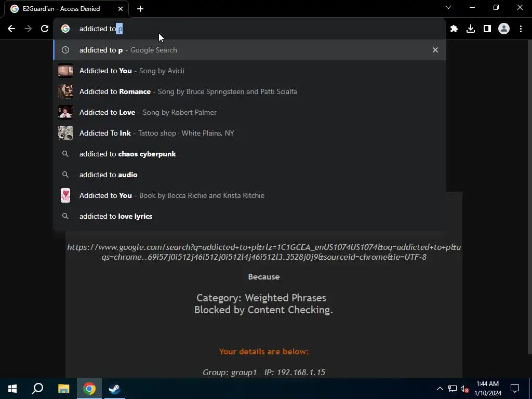Open Windows taskbar search
This screenshot has width=532, height=399.
(x=37, y=389)
